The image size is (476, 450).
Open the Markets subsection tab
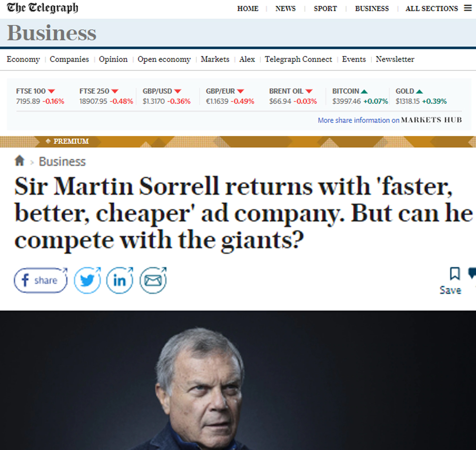pos(215,59)
